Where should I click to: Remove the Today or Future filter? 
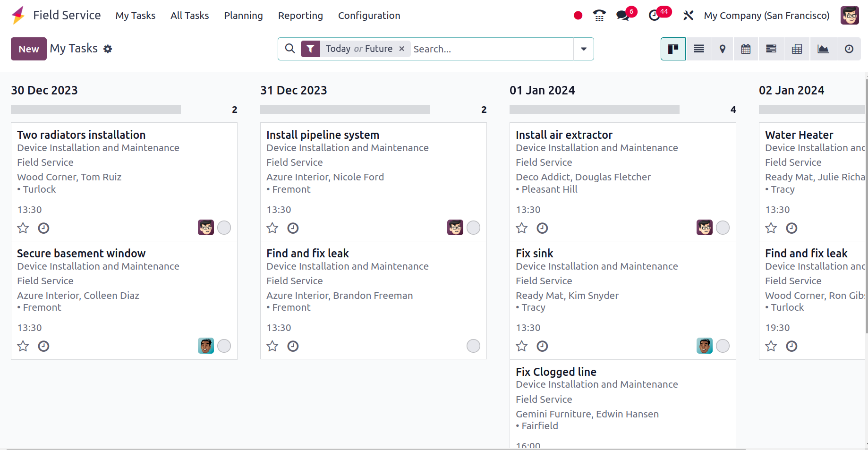[x=401, y=48]
